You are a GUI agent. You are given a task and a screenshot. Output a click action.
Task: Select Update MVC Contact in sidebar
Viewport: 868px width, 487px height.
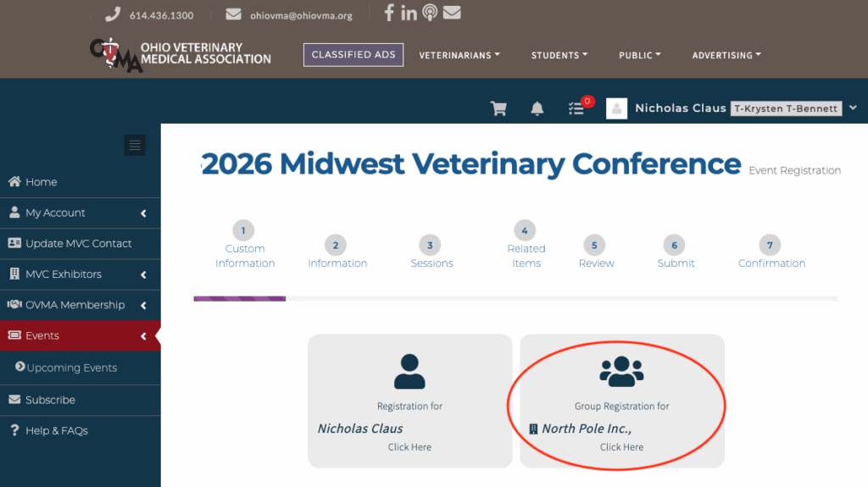pyautogui.click(x=79, y=243)
